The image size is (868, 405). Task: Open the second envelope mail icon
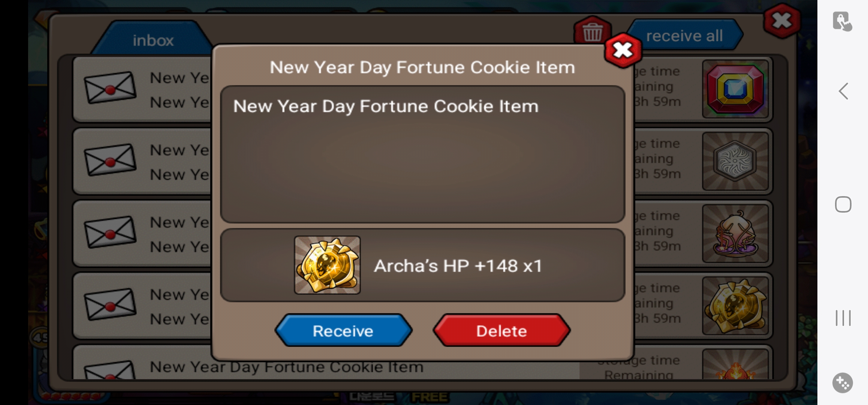[110, 160]
